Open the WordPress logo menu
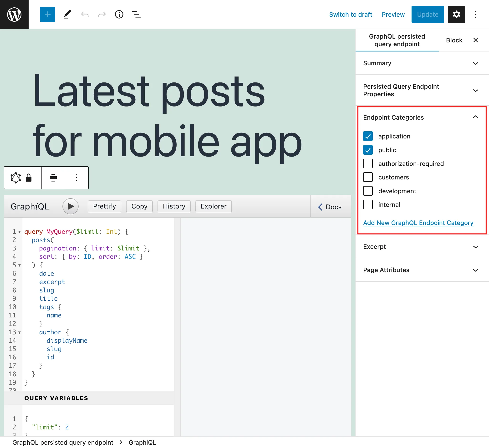489x448 pixels. click(x=14, y=14)
